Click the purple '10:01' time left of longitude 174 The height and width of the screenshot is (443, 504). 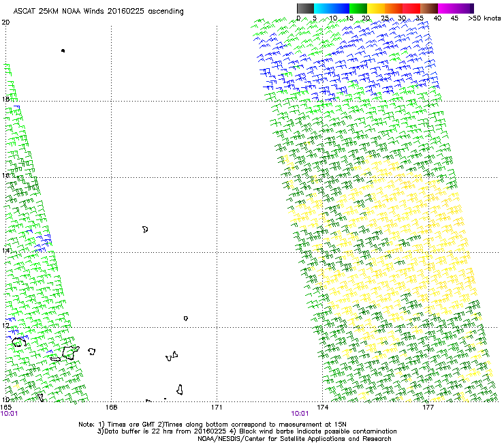point(300,414)
